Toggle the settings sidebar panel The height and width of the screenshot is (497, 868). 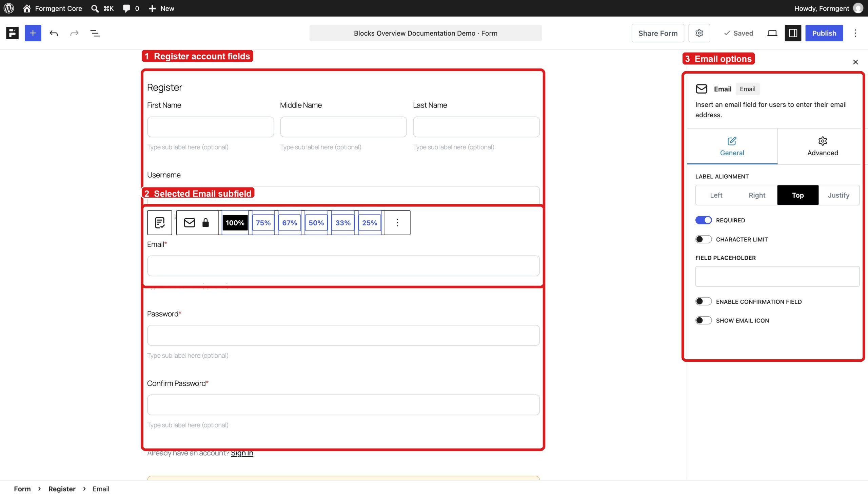point(793,33)
